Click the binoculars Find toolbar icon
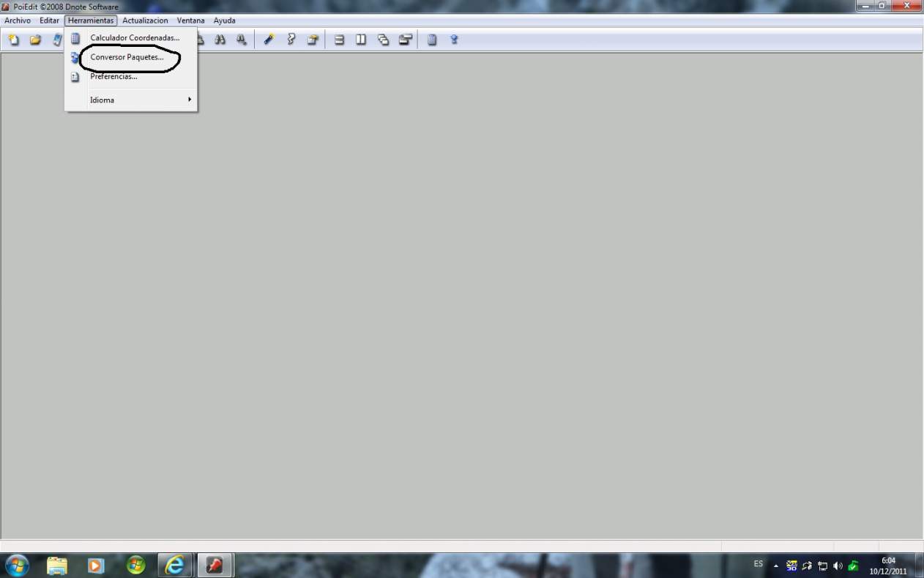The height and width of the screenshot is (578, 924). [x=220, y=40]
